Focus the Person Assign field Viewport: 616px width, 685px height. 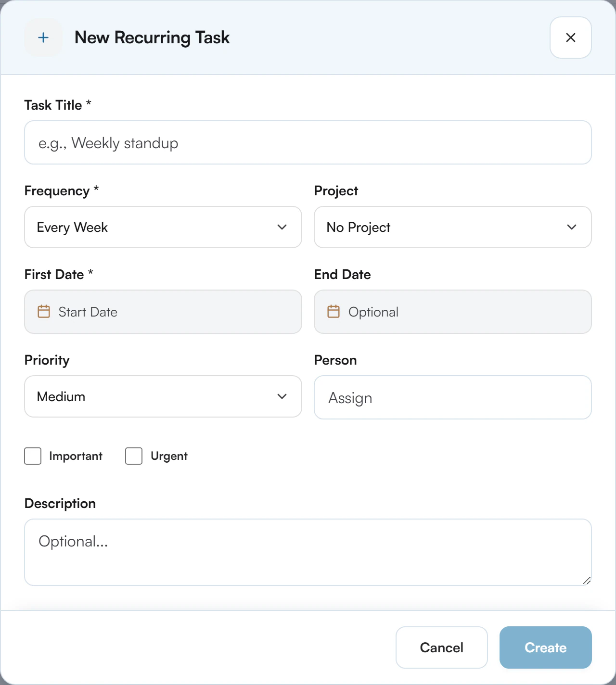tap(453, 397)
